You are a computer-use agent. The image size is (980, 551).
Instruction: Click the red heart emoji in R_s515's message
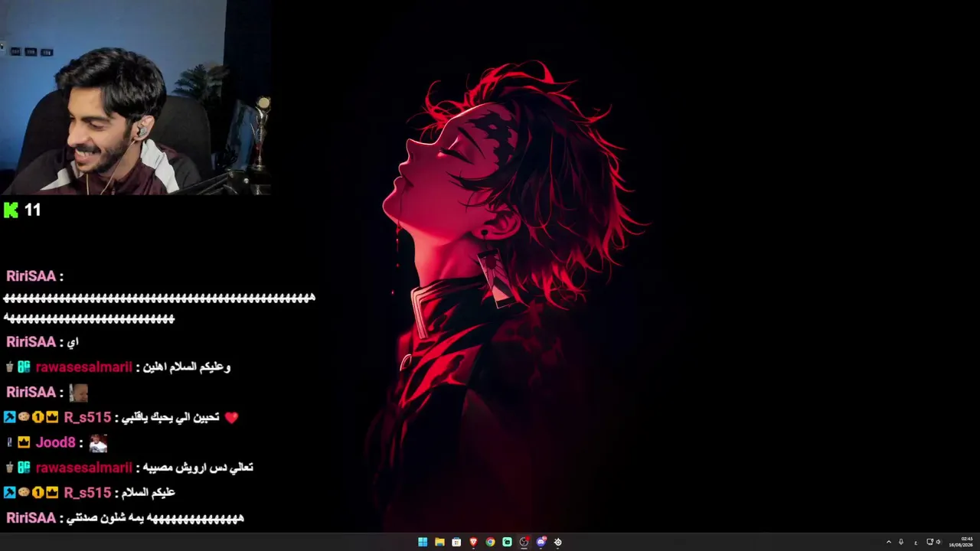click(x=232, y=418)
